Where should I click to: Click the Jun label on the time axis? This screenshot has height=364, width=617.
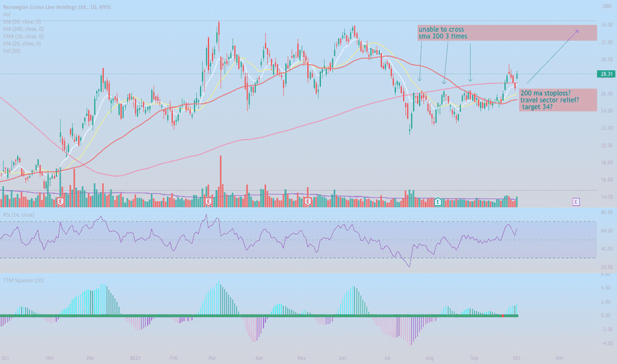[342, 357]
